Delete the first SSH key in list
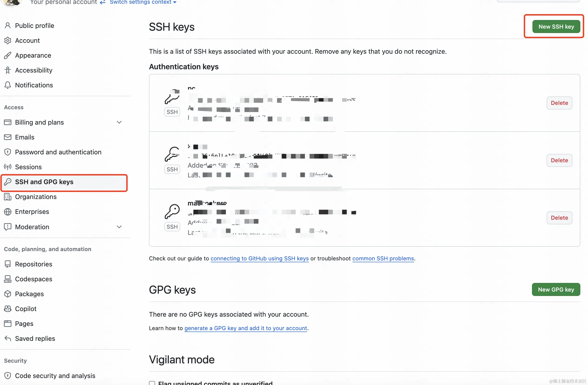This screenshot has width=588, height=385. (559, 103)
